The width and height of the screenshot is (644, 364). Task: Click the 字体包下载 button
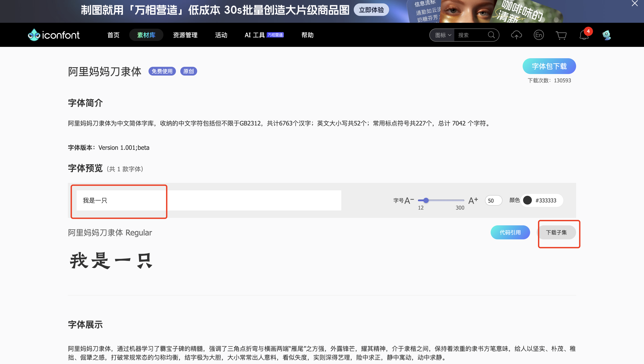point(549,66)
